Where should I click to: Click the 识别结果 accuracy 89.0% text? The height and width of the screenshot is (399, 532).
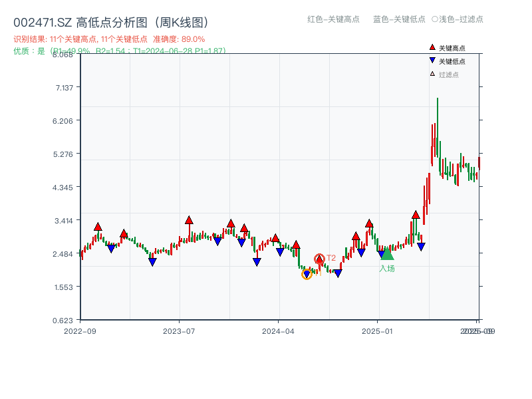click(x=178, y=40)
